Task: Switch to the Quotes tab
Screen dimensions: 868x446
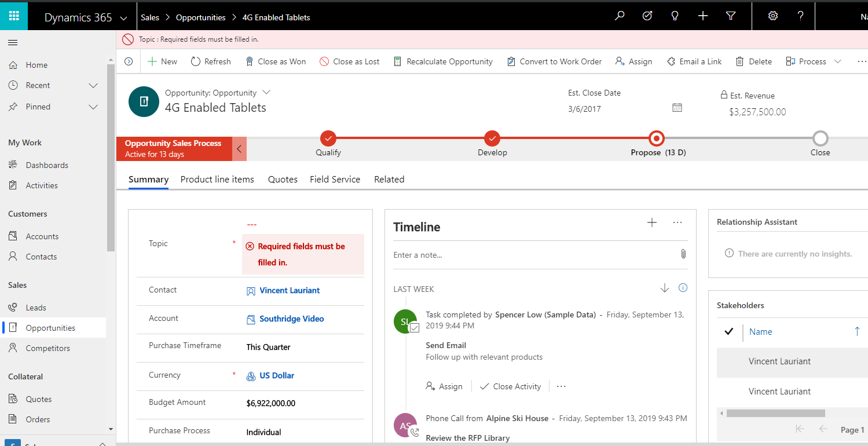Action: click(283, 180)
